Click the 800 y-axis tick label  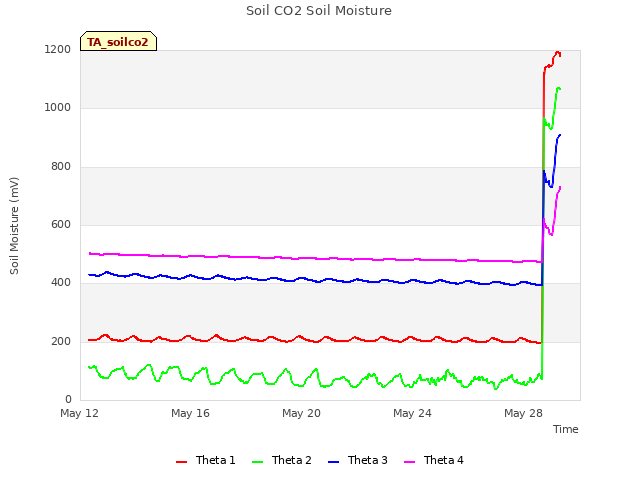pos(61,167)
